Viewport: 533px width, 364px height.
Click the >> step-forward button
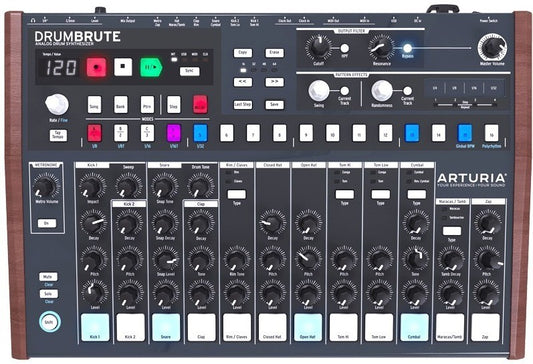(274, 82)
